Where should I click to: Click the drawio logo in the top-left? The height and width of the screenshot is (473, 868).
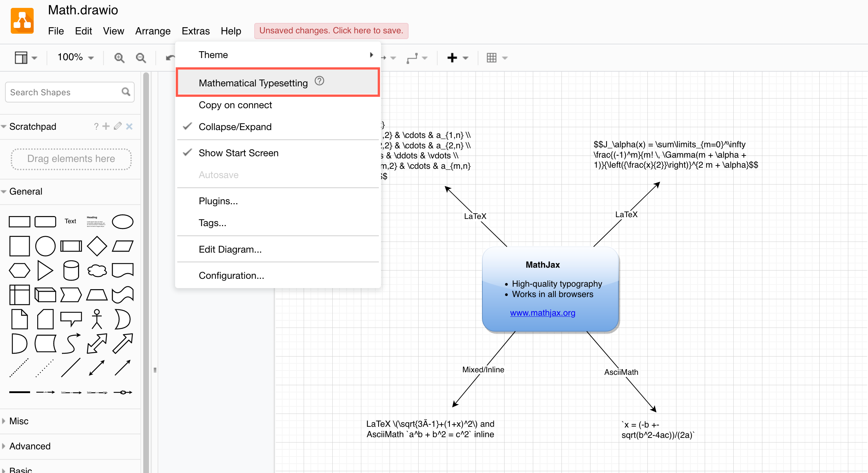pos(22,20)
